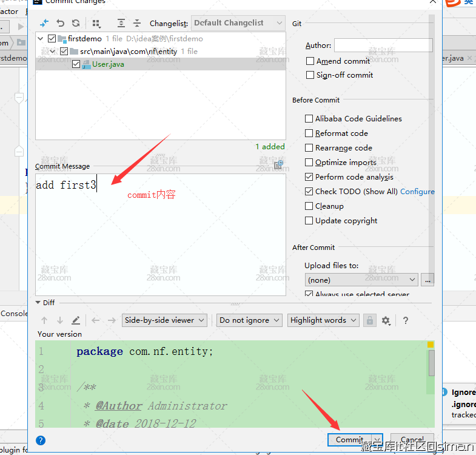Viewport: 476px width, 455px height.
Task: Enable the Amend commit checkbox
Action: tap(310, 61)
